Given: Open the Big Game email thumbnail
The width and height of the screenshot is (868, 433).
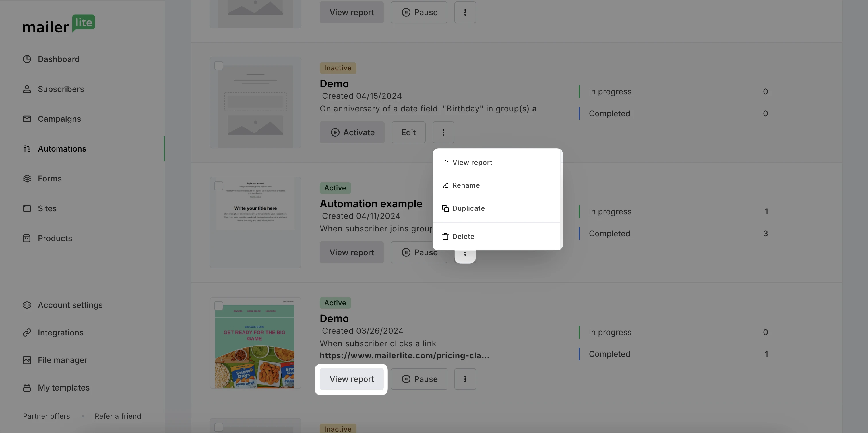Looking at the screenshot, I should click(x=255, y=343).
